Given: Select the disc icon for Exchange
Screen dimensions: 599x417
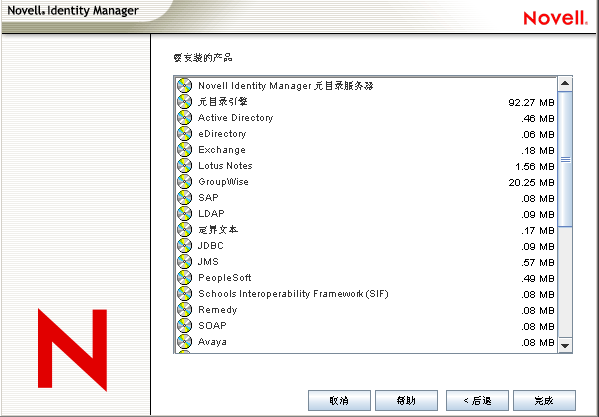Looking at the screenshot, I should tap(185, 150).
